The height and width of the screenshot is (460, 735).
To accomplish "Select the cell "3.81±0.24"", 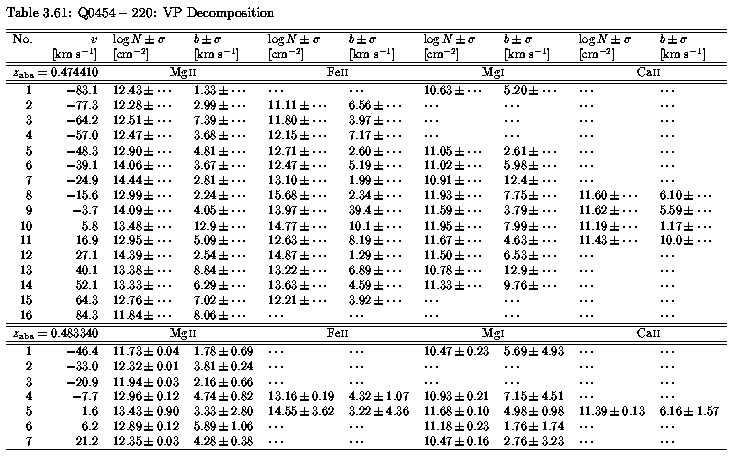I will point(224,366).
